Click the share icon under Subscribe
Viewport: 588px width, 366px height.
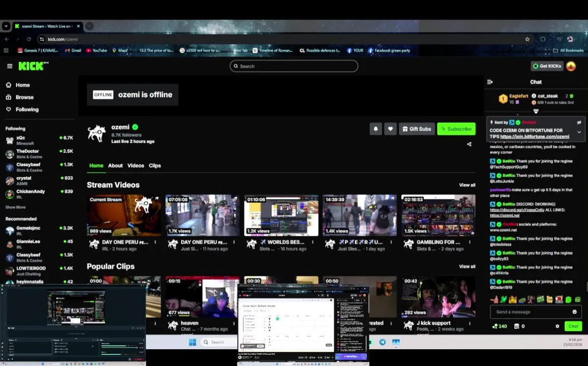469,144
